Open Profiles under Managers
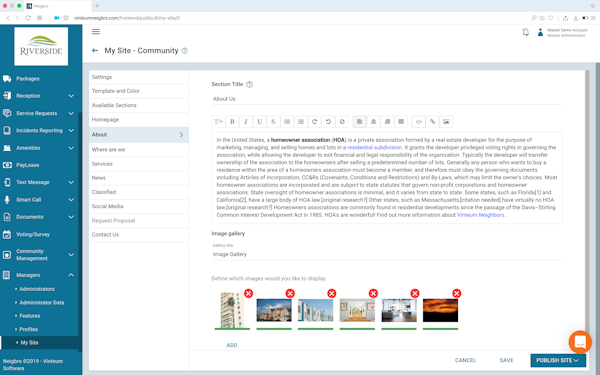Viewport: 600px width, 375px height. 28,329
